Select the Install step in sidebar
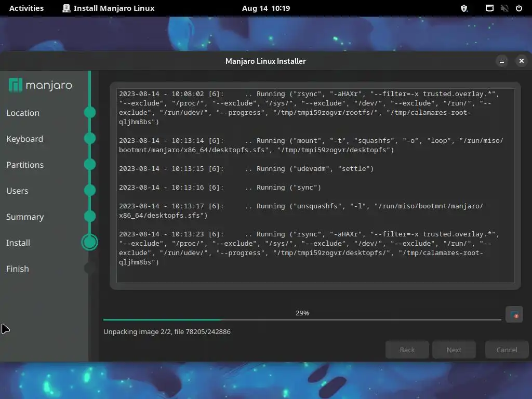The image size is (532, 399). tap(18, 243)
